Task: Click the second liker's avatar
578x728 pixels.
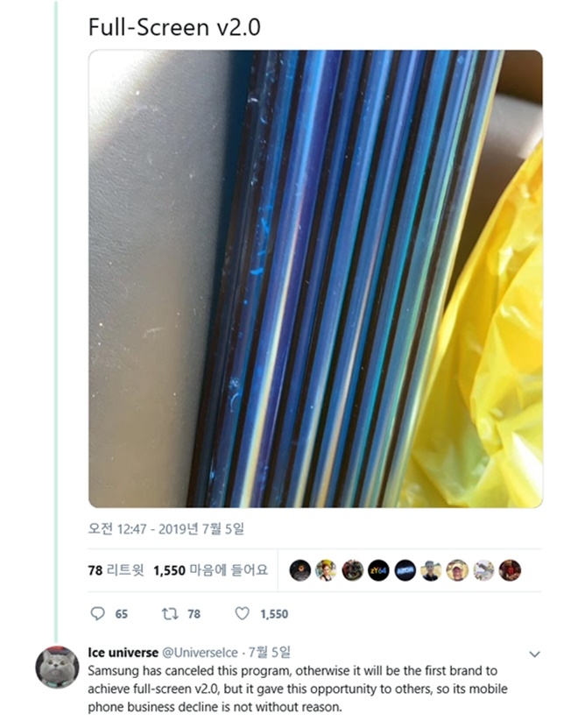Action: pos(326,570)
